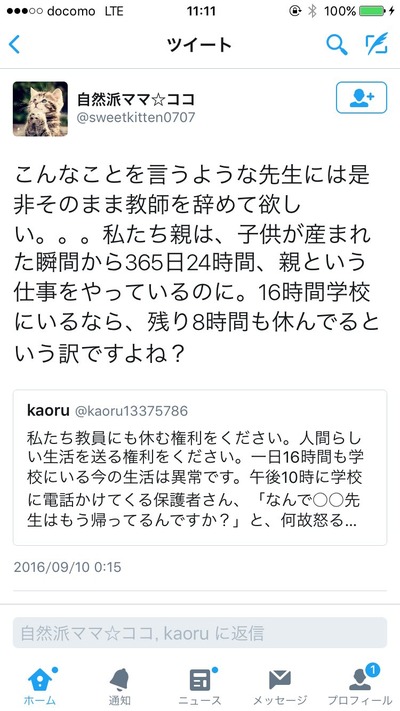Compose a new tweet with quill icon
Image resolution: width=400 pixels, height=711 pixels.
coord(377,44)
